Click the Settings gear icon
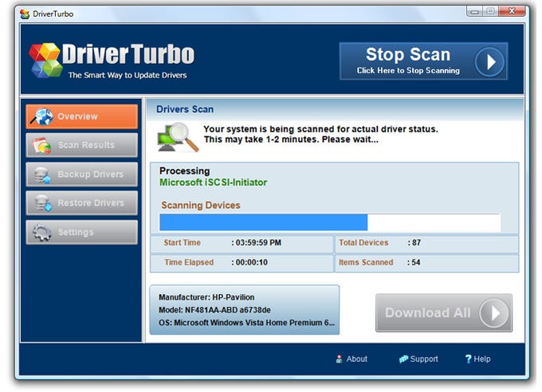This screenshot has width=542, height=392. [42, 233]
